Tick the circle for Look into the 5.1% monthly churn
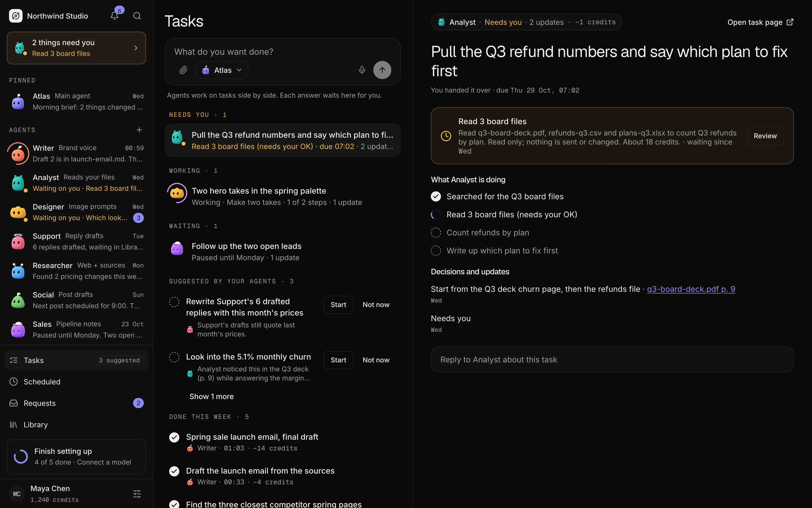The image size is (812, 508). point(174,357)
